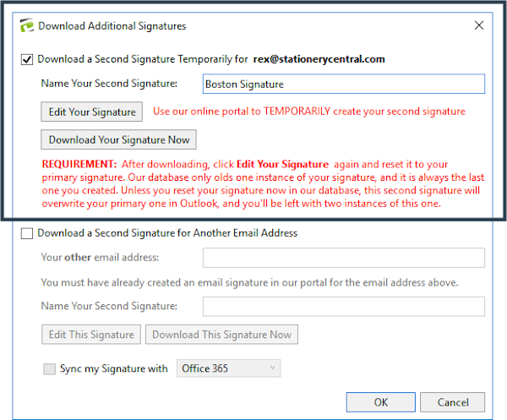The width and height of the screenshot is (507, 420).
Task: Click the Your other email address label
Action: point(100,258)
